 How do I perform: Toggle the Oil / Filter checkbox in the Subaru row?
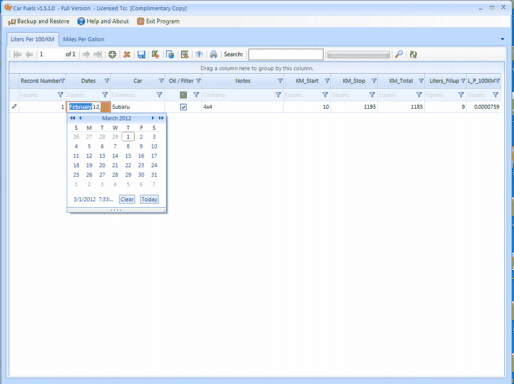click(x=183, y=107)
